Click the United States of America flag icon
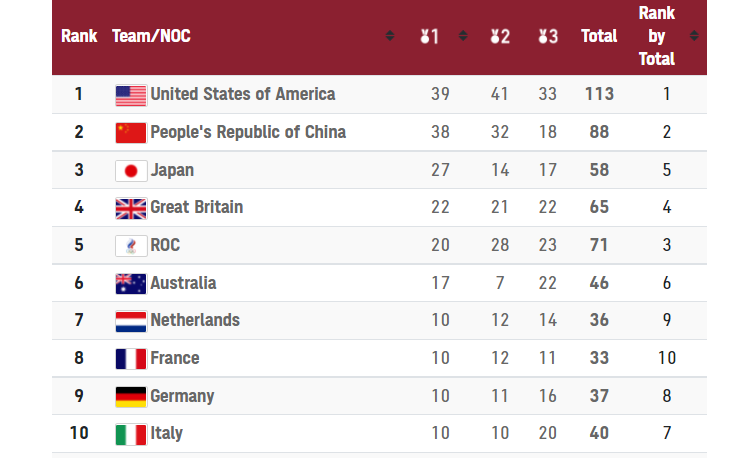Viewport: 752px width, 458px height. tap(131, 95)
